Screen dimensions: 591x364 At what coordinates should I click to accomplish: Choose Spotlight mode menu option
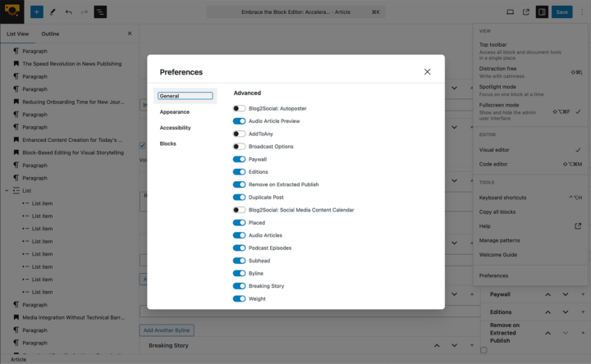[x=530, y=90]
